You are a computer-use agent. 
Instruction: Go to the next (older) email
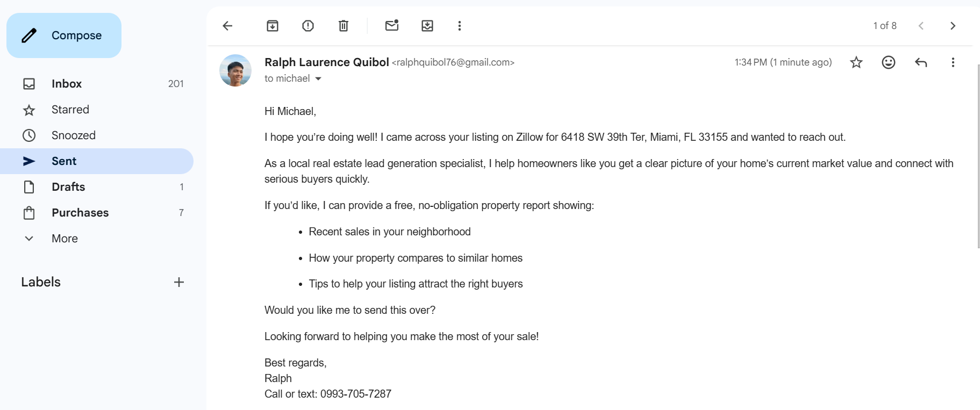(x=953, y=26)
